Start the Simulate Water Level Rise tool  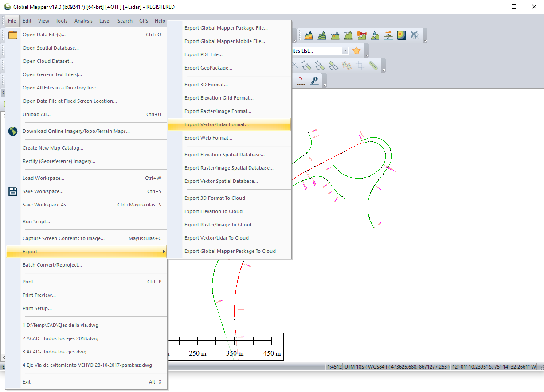click(388, 35)
